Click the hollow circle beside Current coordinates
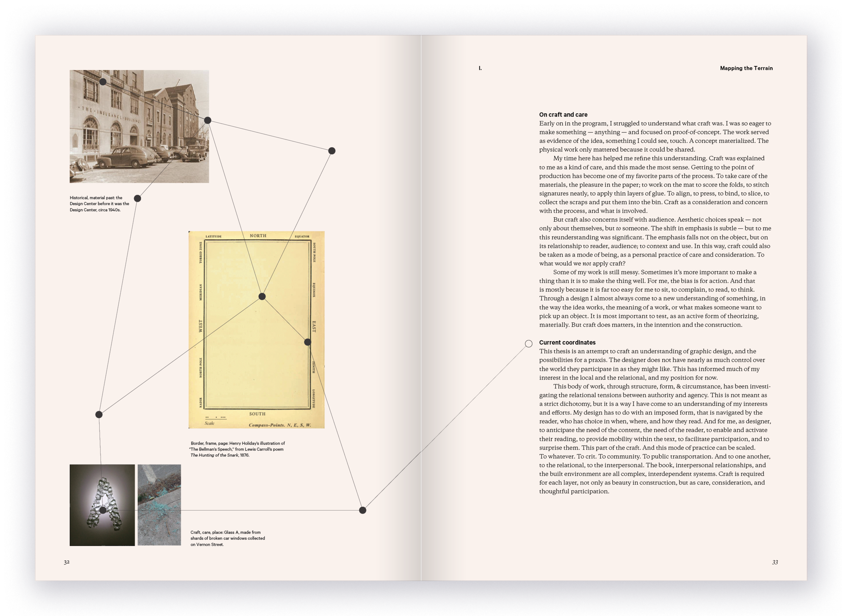Image resolution: width=842 pixels, height=616 pixels. coord(528,344)
